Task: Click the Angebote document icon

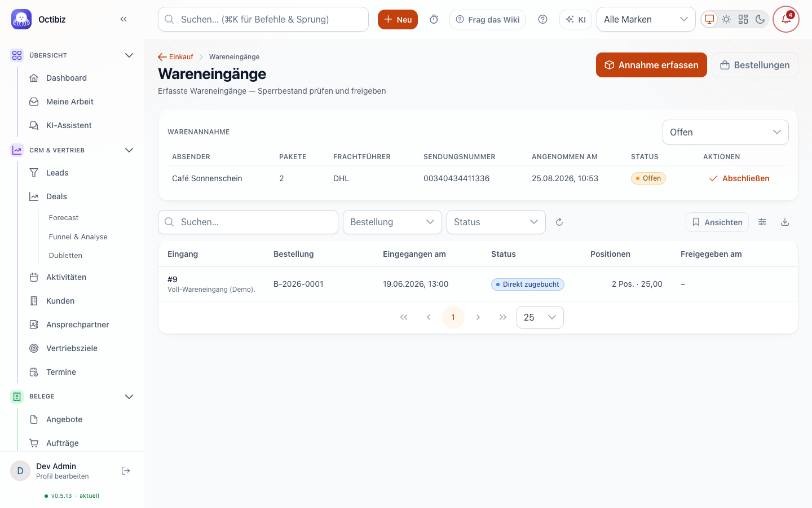Action: (x=34, y=419)
